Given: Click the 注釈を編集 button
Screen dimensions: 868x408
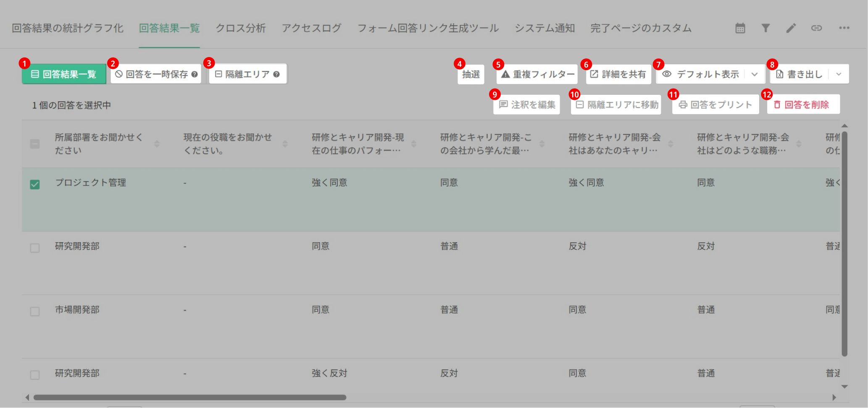Looking at the screenshot, I should (x=527, y=105).
